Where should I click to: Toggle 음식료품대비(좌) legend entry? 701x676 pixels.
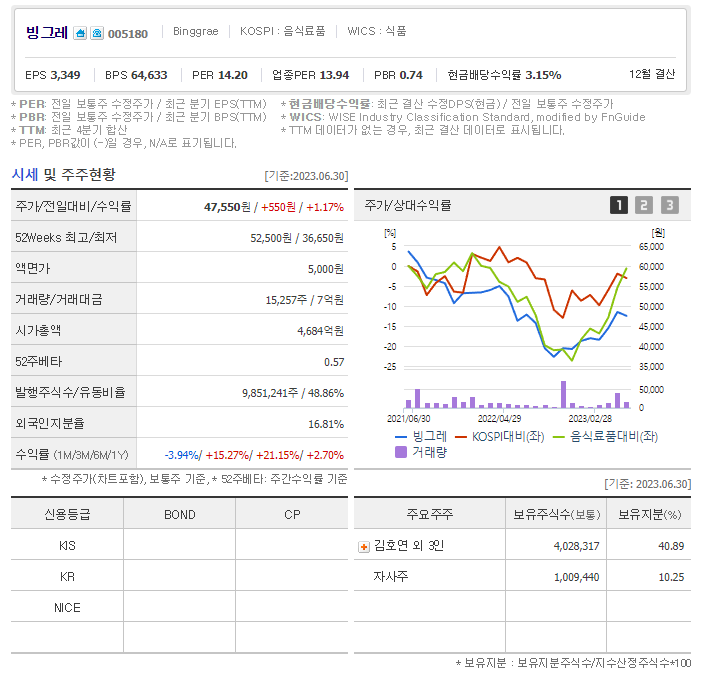(605, 436)
